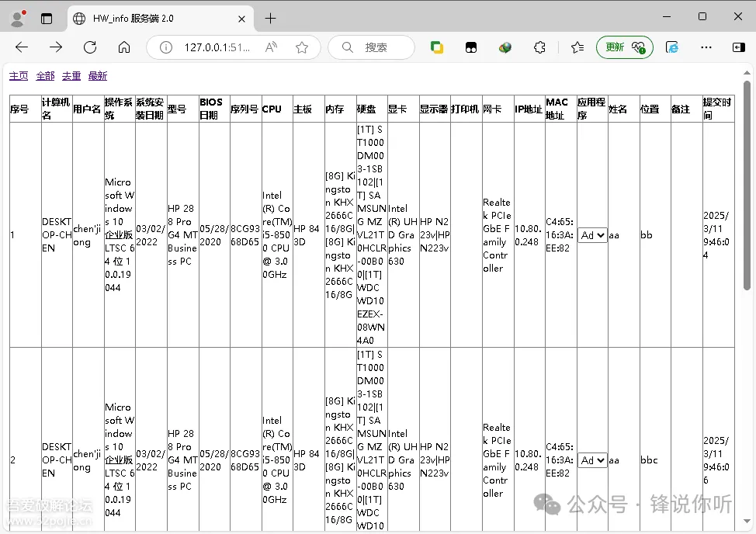Open the Favorites list icon
756x534 pixels.
(x=577, y=47)
